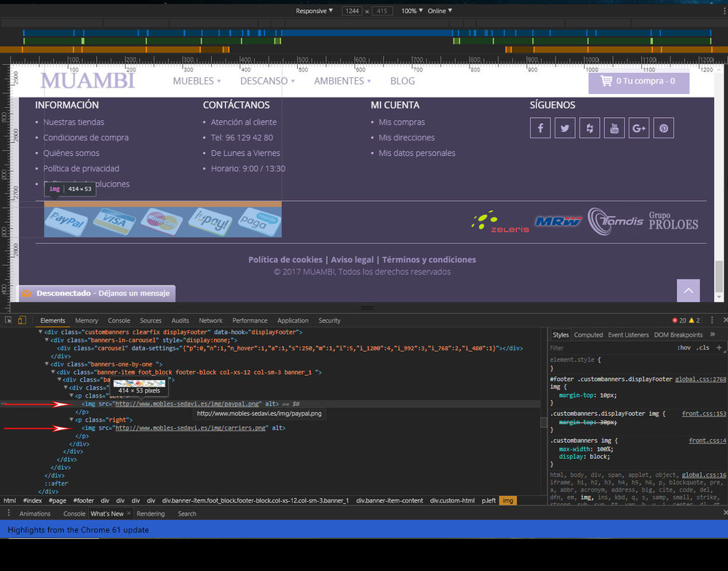Click the Google+ social icon
Image resolution: width=728 pixels, height=571 pixels.
tap(639, 127)
